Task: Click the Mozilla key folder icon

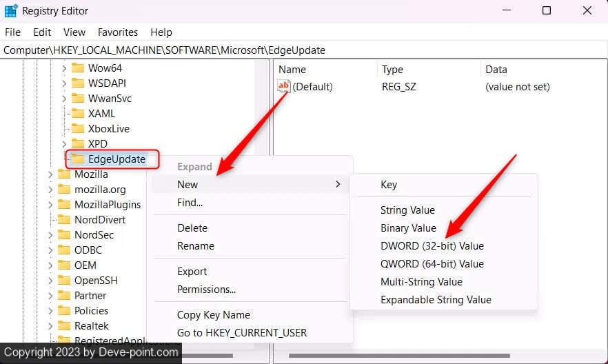Action: click(64, 174)
